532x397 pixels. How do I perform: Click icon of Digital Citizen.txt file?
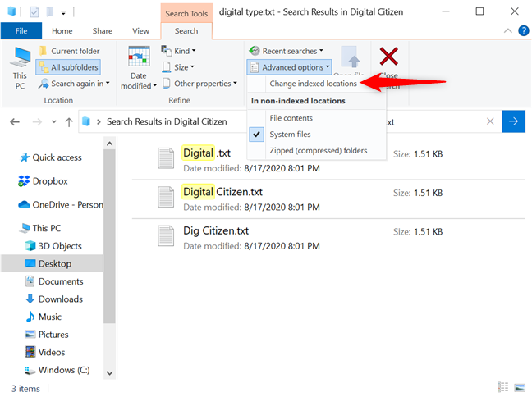[x=166, y=197]
